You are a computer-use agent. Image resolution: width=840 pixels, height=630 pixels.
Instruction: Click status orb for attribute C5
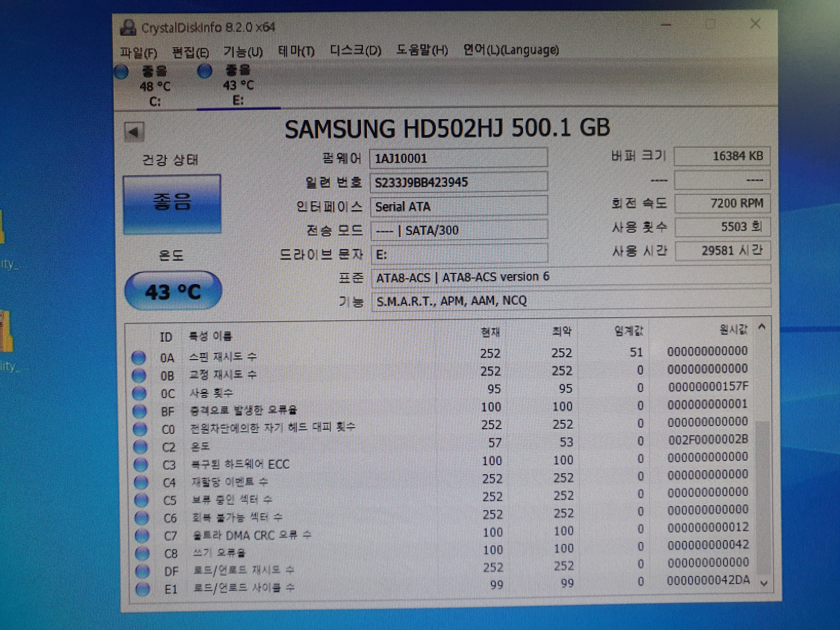tap(141, 500)
